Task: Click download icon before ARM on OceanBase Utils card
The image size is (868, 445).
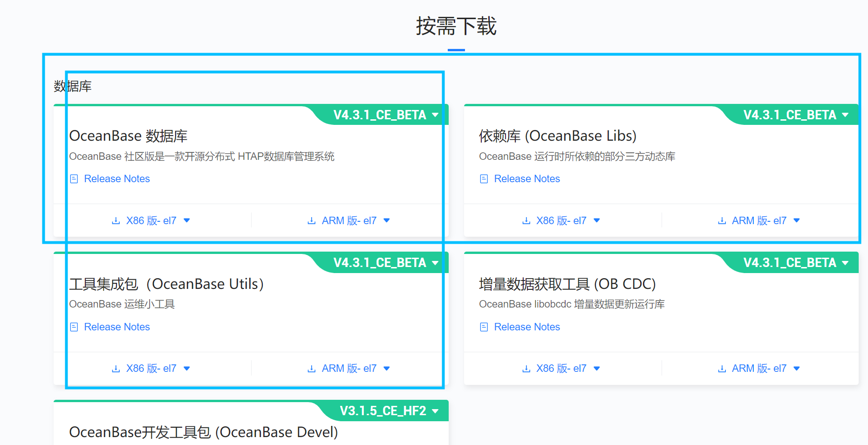Action: [x=312, y=369]
